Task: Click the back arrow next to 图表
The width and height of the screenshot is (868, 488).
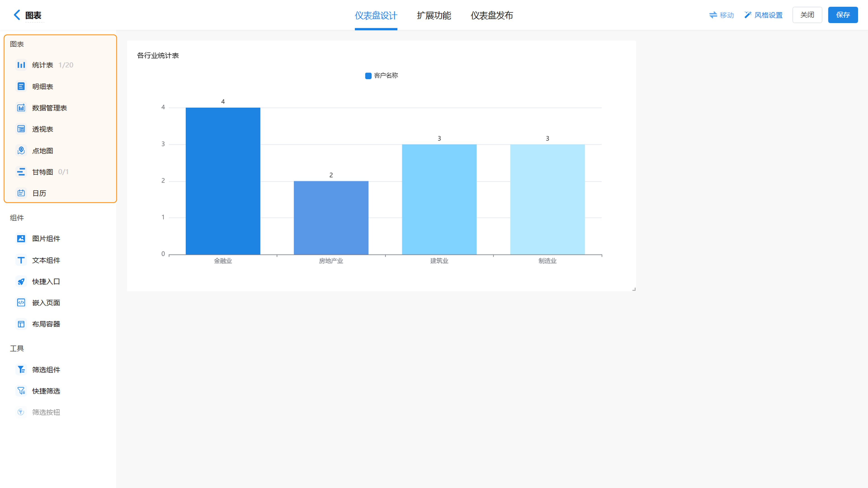Action: pos(17,15)
